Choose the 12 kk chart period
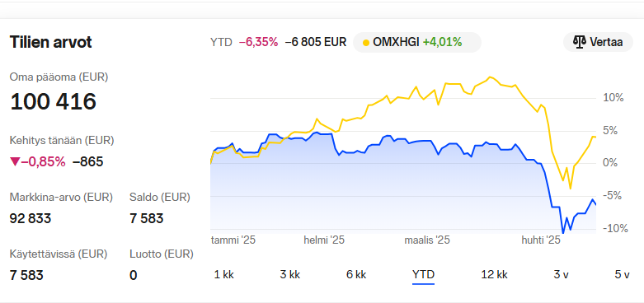 pyautogui.click(x=495, y=275)
